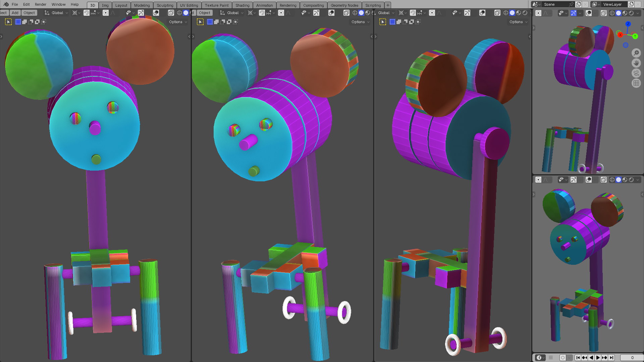Open the Render menu
This screenshot has width=644, height=362.
tap(41, 4)
